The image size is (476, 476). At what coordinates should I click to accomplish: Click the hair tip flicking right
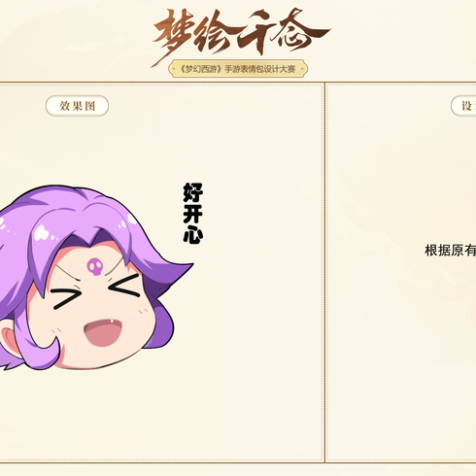click(x=182, y=270)
